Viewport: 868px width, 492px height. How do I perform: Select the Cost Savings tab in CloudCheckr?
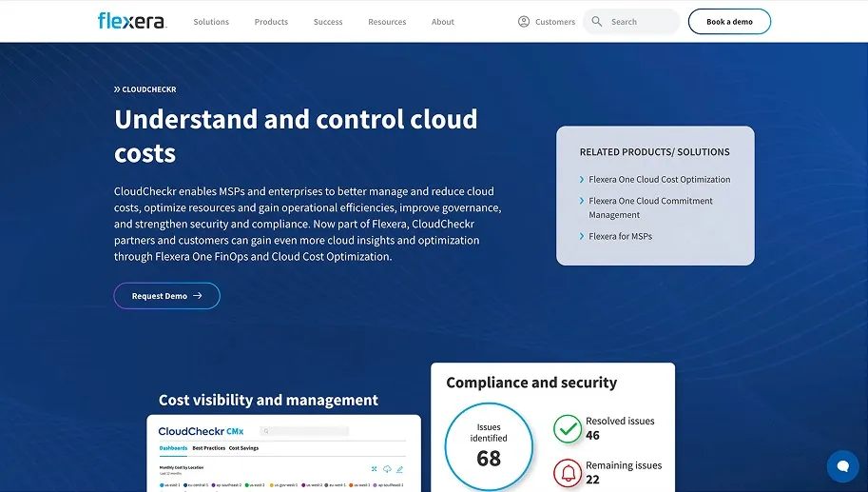(243, 448)
